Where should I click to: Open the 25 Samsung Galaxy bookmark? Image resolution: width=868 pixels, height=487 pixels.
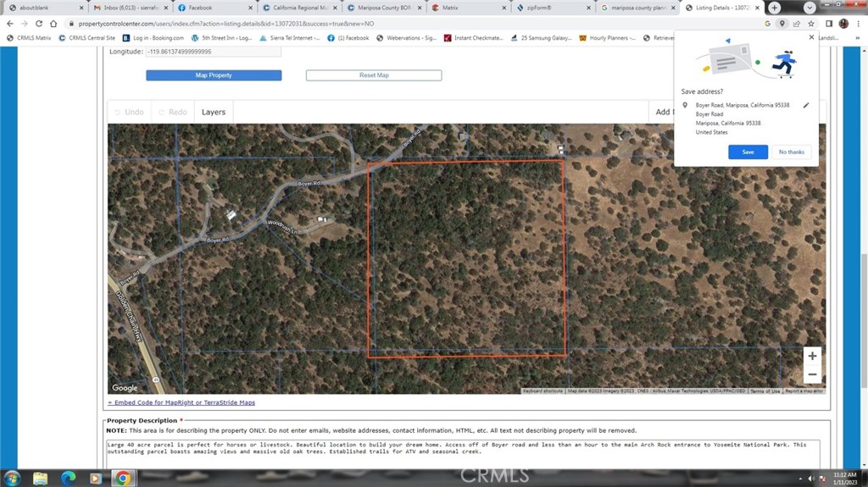click(x=542, y=38)
